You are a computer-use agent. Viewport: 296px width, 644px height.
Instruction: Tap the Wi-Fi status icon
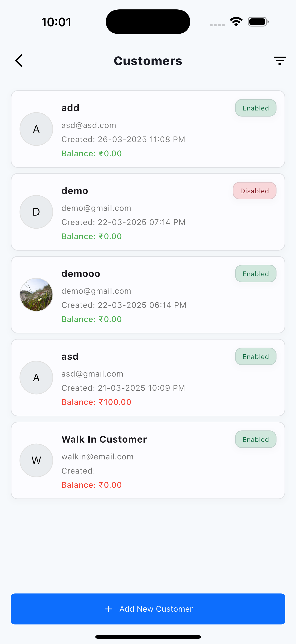coord(236,22)
